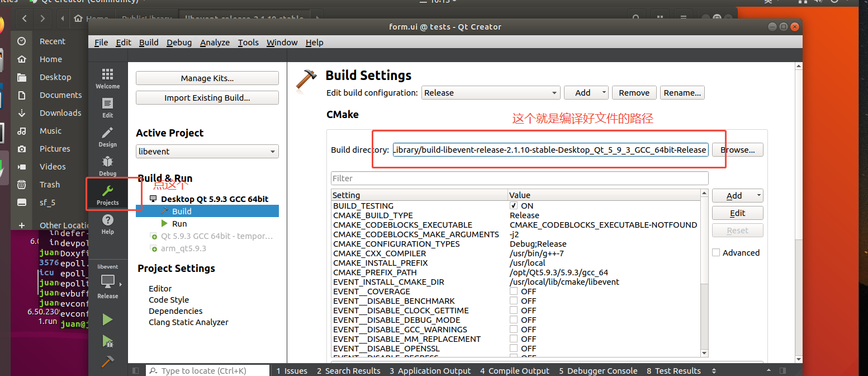Screen dimensions: 868x376
Task: Toggle EVENT__DISABLE_OPENSSL checkbox
Action: coord(514,349)
